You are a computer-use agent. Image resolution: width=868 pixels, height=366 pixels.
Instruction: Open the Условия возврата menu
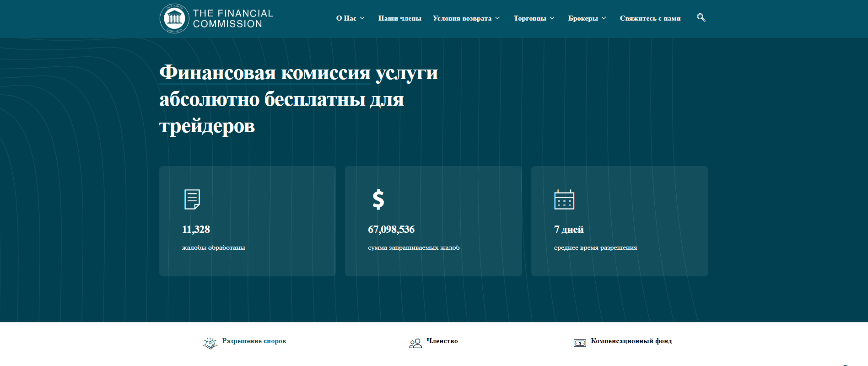tap(462, 18)
